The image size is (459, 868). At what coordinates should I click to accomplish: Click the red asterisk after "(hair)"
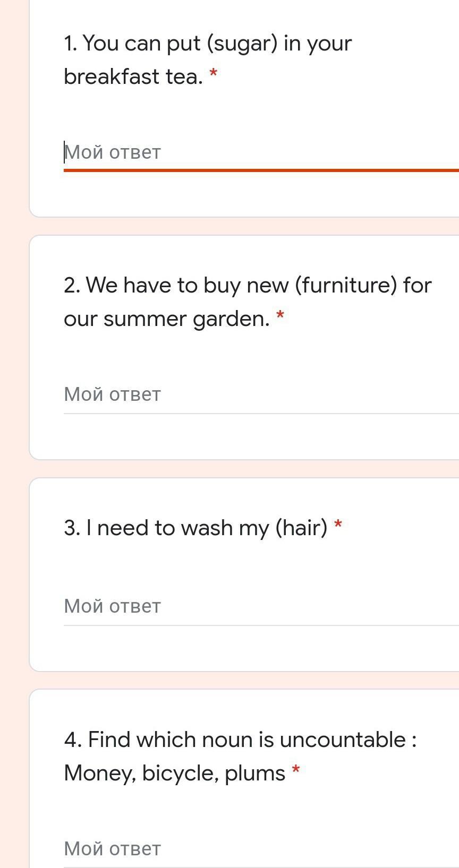pyautogui.click(x=338, y=525)
